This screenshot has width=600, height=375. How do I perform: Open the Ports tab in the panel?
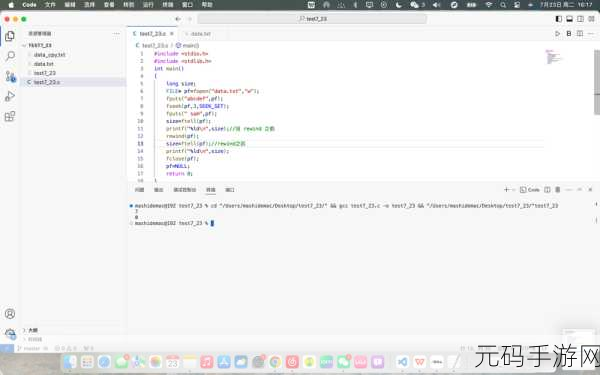[x=230, y=189]
